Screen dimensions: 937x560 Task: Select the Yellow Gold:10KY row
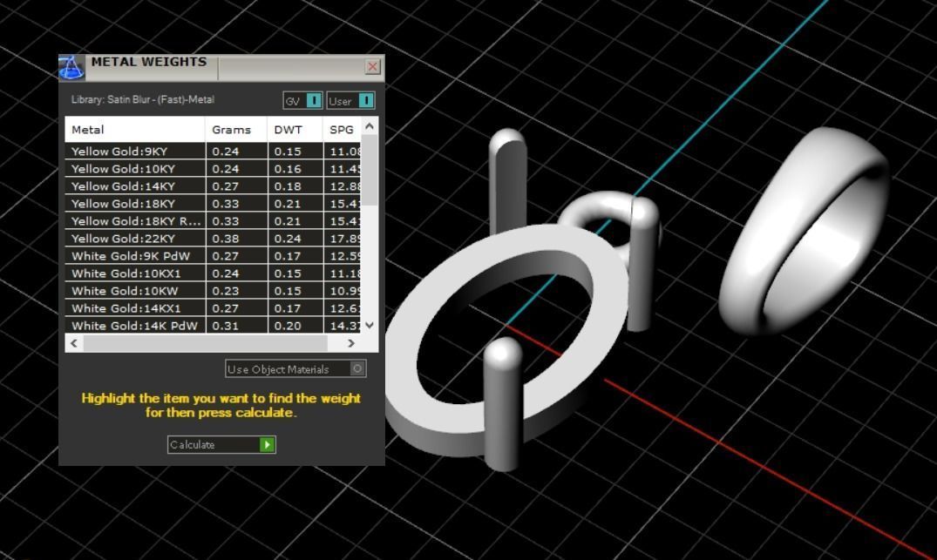click(213, 168)
